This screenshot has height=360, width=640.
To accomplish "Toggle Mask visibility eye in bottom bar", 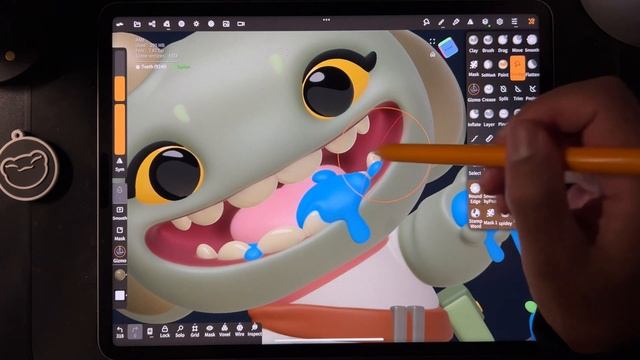I will click(209, 331).
